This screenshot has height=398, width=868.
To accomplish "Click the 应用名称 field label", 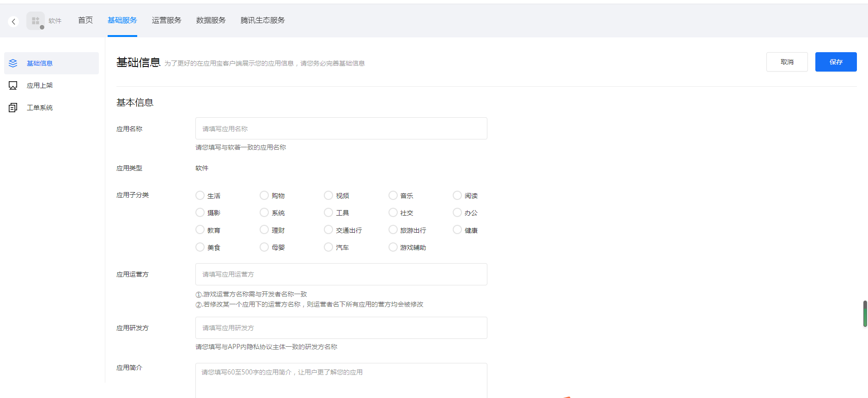I will point(129,129).
